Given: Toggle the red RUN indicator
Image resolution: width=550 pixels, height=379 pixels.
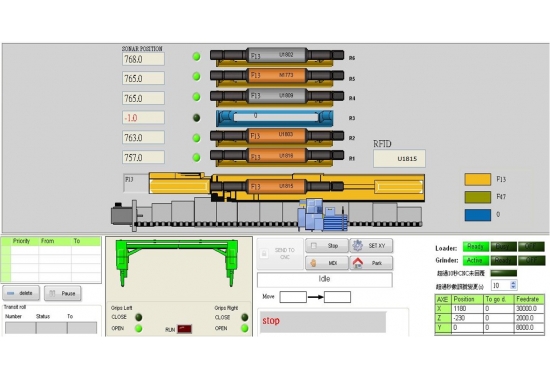Looking at the screenshot, I should [x=185, y=329].
